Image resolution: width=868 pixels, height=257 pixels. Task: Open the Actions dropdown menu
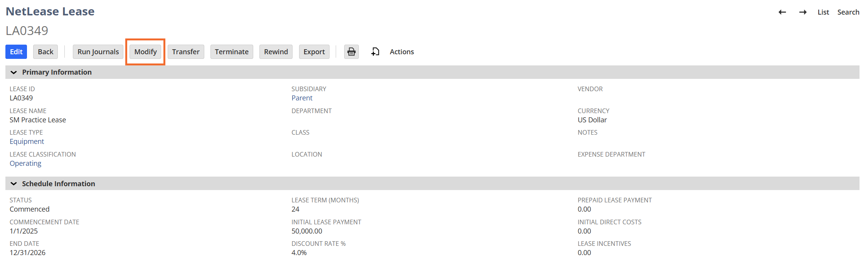[402, 52]
